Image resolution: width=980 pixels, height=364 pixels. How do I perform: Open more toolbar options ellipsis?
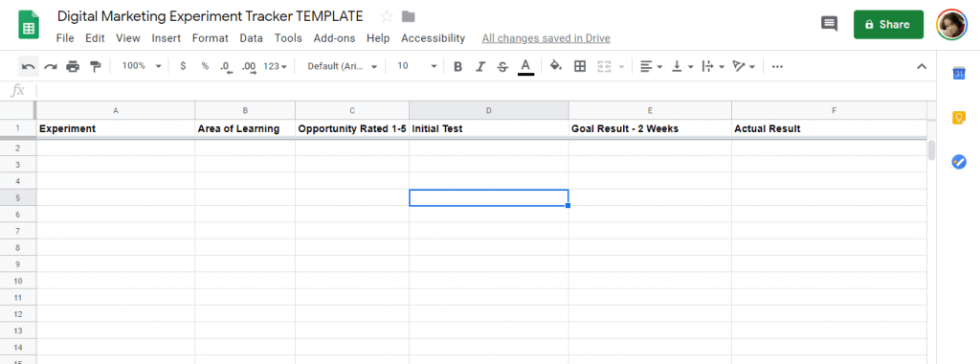point(777,66)
